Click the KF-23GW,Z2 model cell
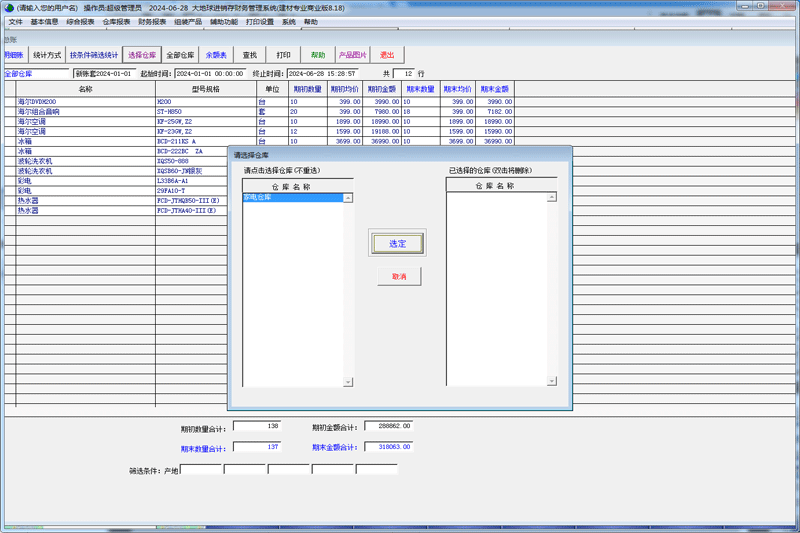Viewport: 800px width, 533px height. (x=206, y=131)
